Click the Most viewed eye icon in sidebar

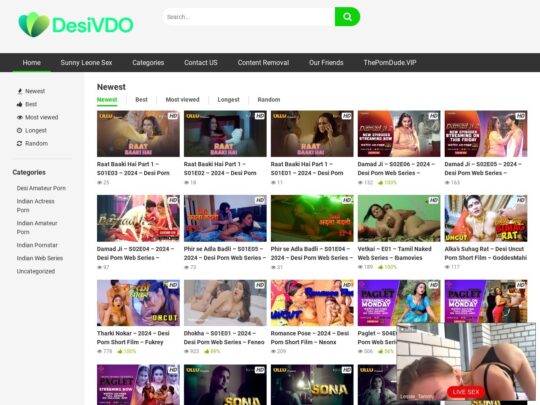20,117
